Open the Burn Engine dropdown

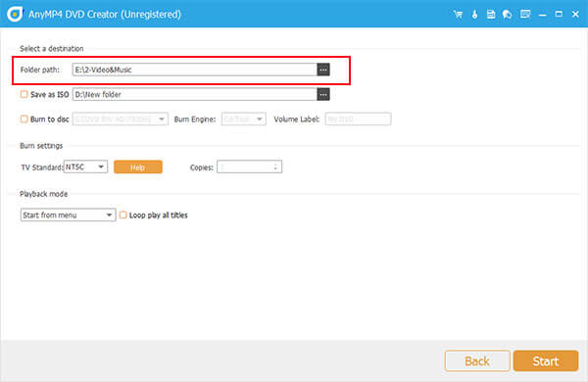244,119
